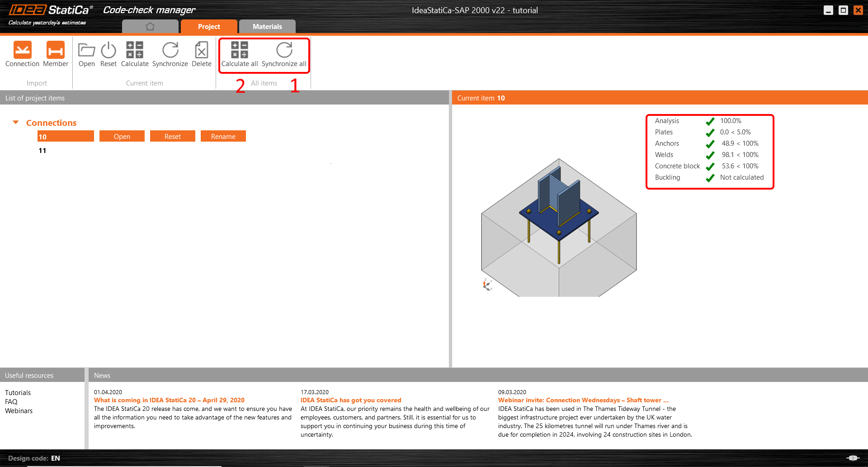Click the orange Open button for item 10
The width and height of the screenshot is (868, 467).
[x=122, y=136]
